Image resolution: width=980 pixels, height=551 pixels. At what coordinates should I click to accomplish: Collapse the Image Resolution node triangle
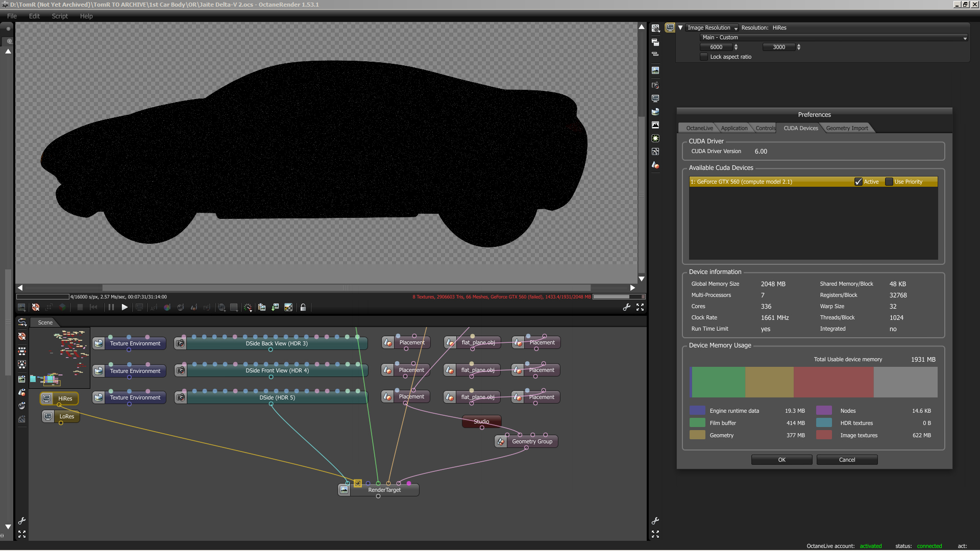coord(680,28)
